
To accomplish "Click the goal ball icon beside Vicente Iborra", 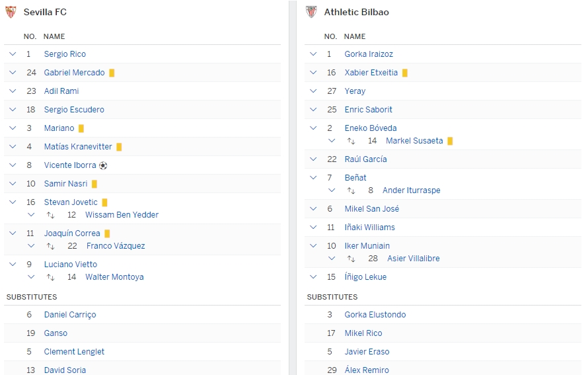I will 103,165.
